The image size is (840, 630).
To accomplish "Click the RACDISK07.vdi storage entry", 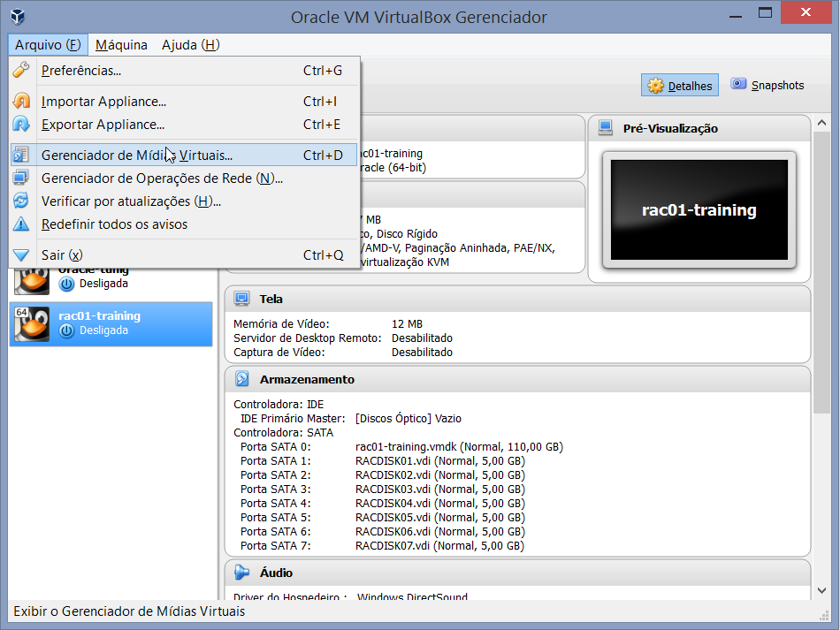I will coord(439,545).
